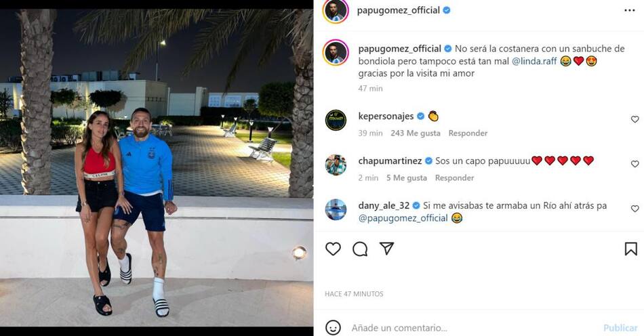Open dany_ale_32 profile avatar
The width and height of the screenshot is (644, 336).
tap(336, 209)
